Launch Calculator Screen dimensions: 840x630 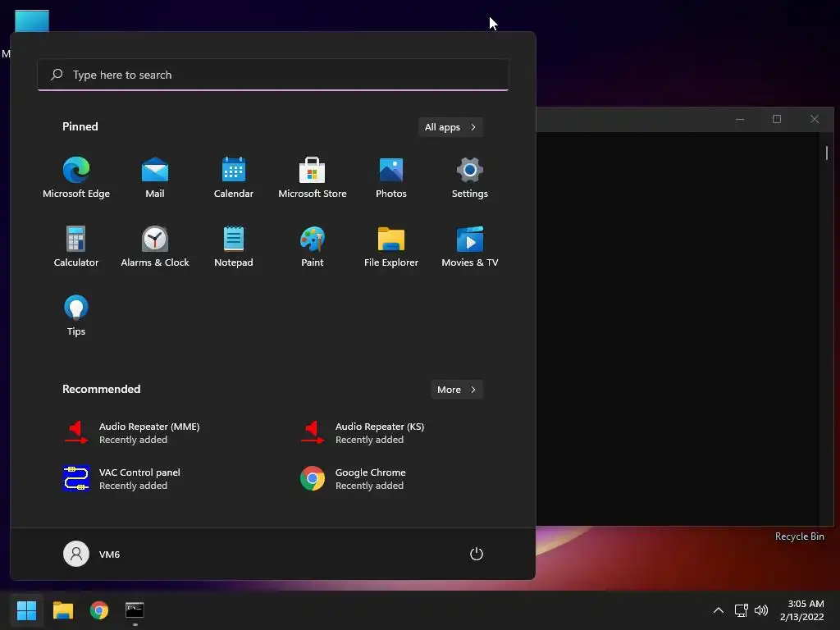click(x=76, y=246)
